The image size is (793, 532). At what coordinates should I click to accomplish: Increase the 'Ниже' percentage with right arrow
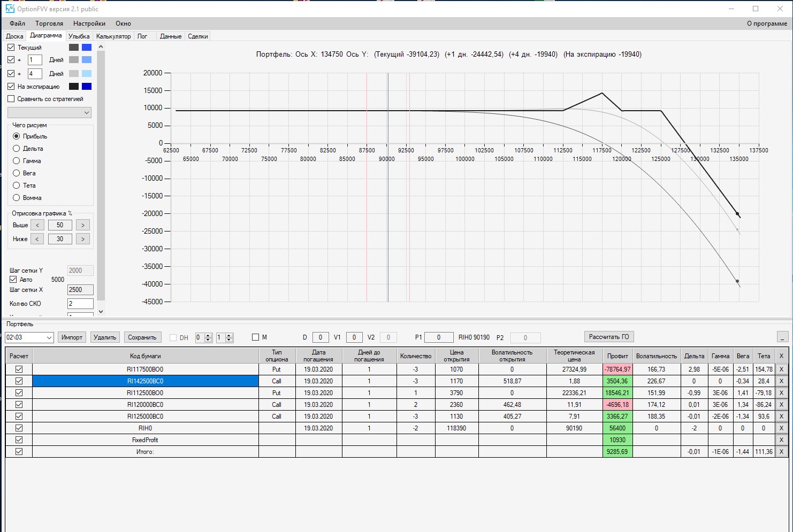pyautogui.click(x=83, y=239)
